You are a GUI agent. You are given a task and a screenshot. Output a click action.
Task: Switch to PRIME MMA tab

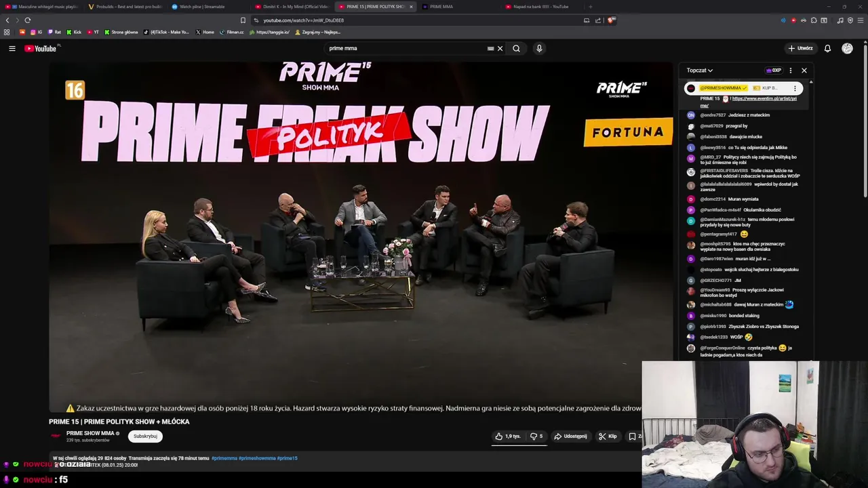459,7
